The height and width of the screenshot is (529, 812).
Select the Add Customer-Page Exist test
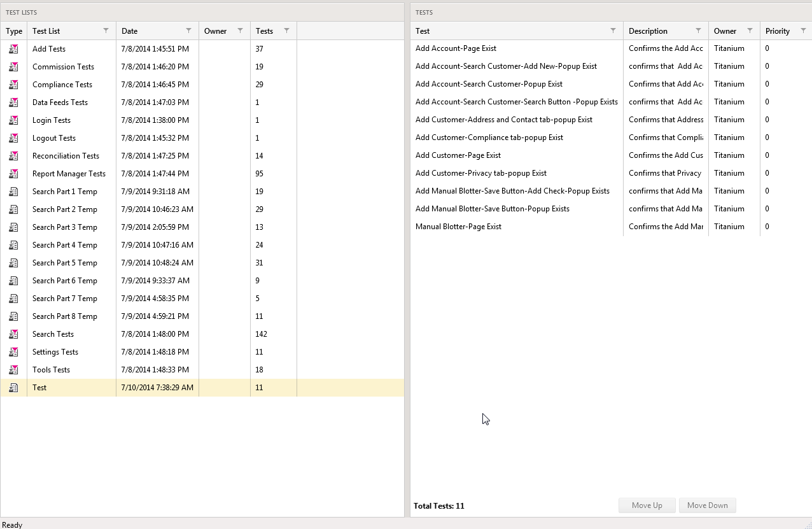point(458,155)
